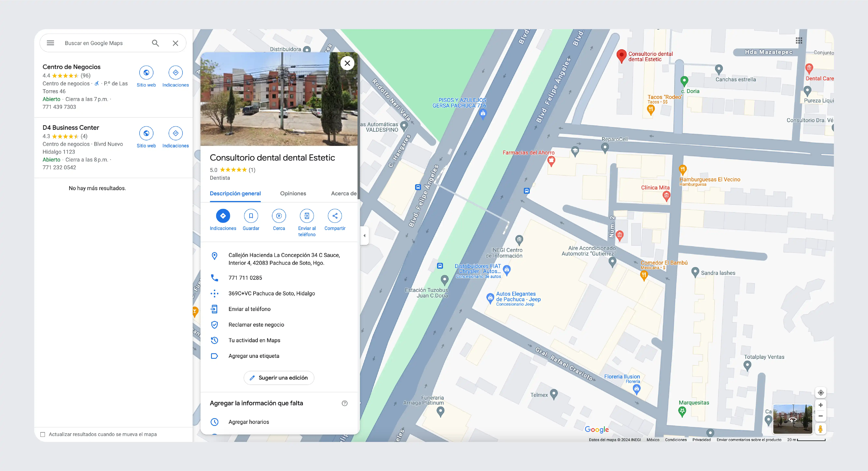Collapse the side panel arrow
This screenshot has width=868, height=471.
point(364,235)
